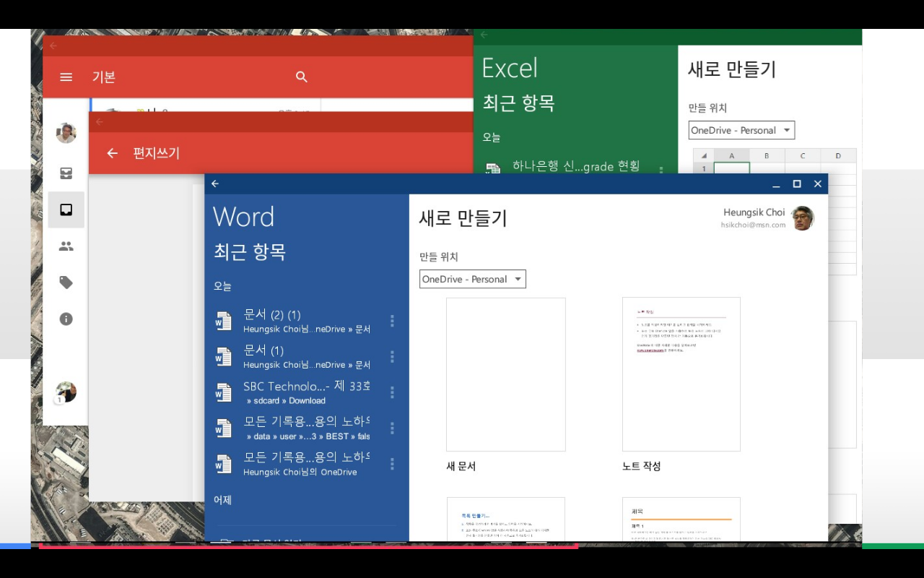This screenshot has height=578, width=924.
Task: Open the OneDrive - Personal dropdown in Excel
Action: point(741,130)
